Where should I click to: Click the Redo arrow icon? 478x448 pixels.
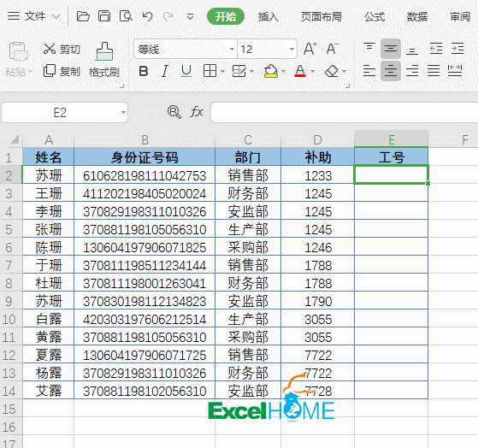click(168, 16)
